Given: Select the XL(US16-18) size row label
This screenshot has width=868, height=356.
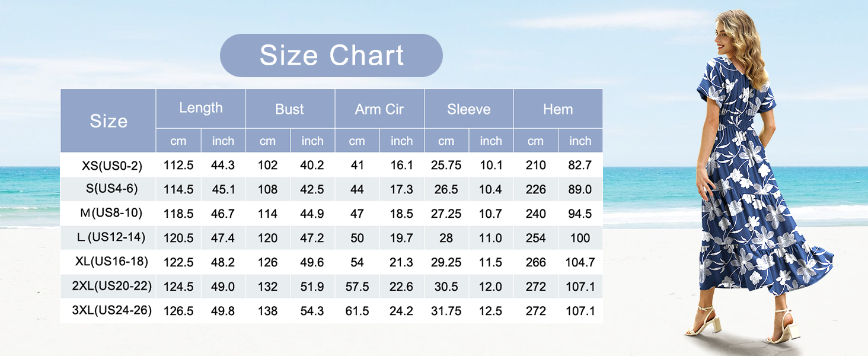Looking at the screenshot, I should click(112, 262).
